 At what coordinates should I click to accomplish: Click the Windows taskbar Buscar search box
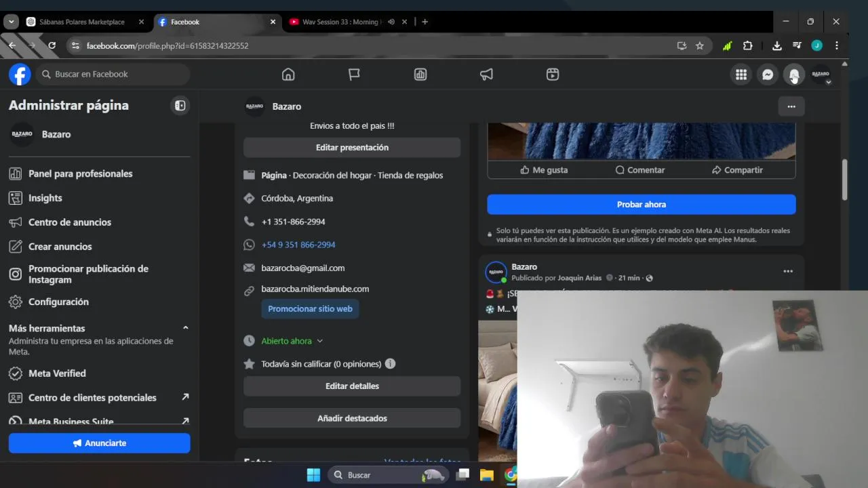click(390, 475)
